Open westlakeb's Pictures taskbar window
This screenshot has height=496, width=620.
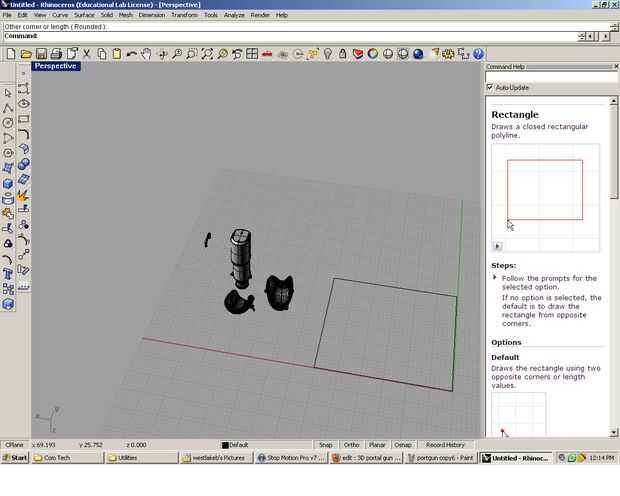(217, 458)
